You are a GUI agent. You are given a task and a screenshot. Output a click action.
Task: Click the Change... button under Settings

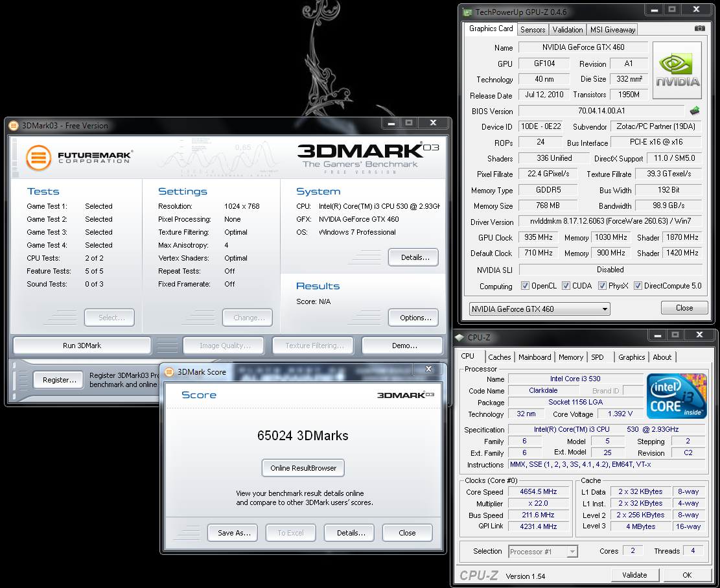248,318
